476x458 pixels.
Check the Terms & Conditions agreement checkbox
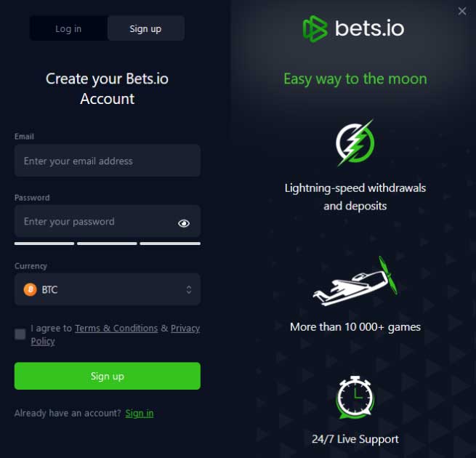tap(20, 334)
